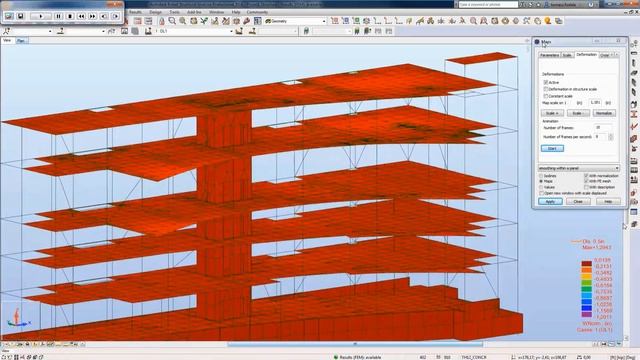Open the Tools menu
Screen dimensions: 640x360
click(174, 12)
